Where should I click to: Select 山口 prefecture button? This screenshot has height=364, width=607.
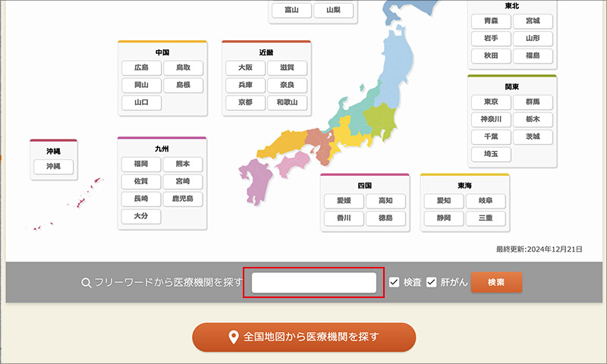[141, 102]
